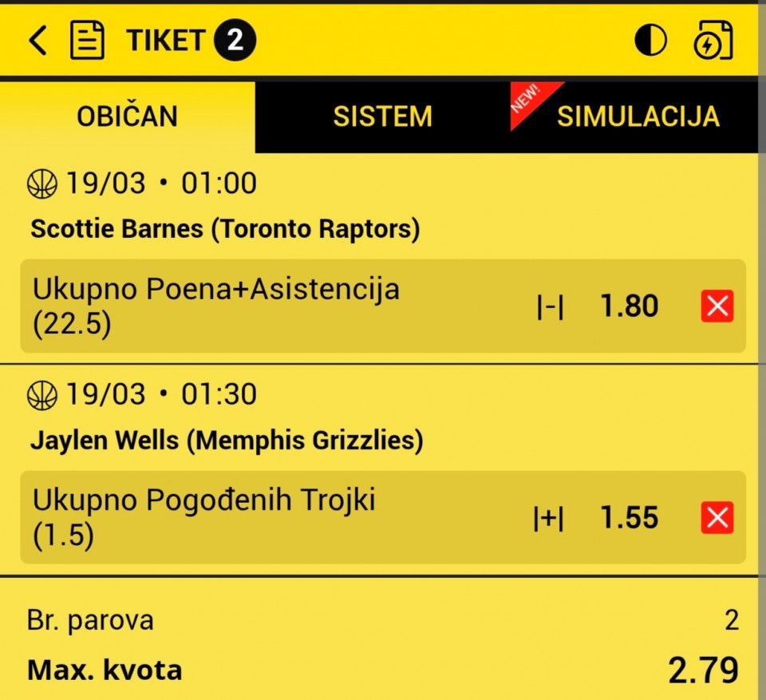Screen dimensions: 766x700
Task: Remove the Jaylen Wells selection
Action: pos(717,518)
